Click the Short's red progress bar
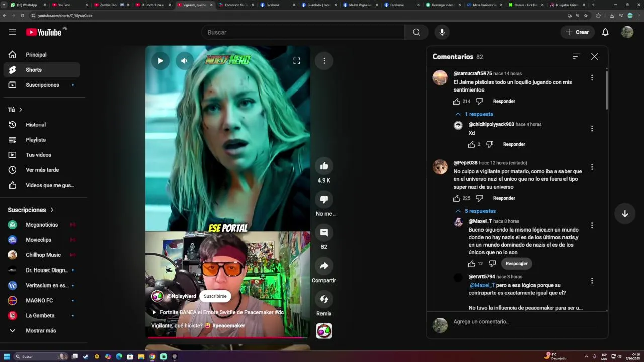This screenshot has width=644, height=362. (x=227, y=338)
